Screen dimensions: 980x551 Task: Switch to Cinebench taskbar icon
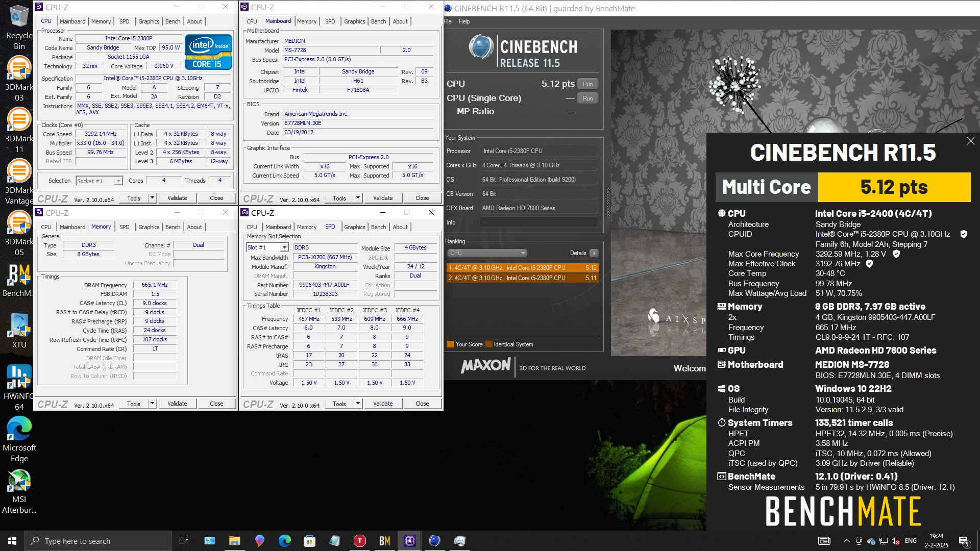coord(434,541)
